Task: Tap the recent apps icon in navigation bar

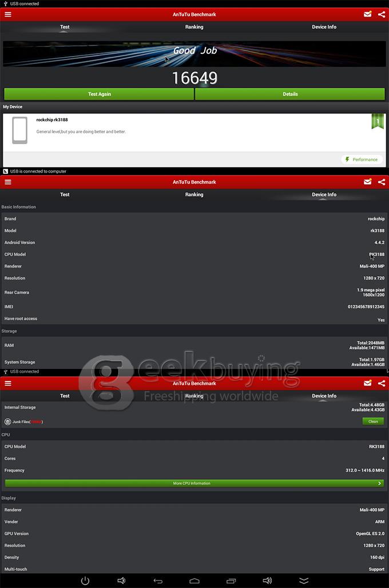Action: [x=231, y=581]
